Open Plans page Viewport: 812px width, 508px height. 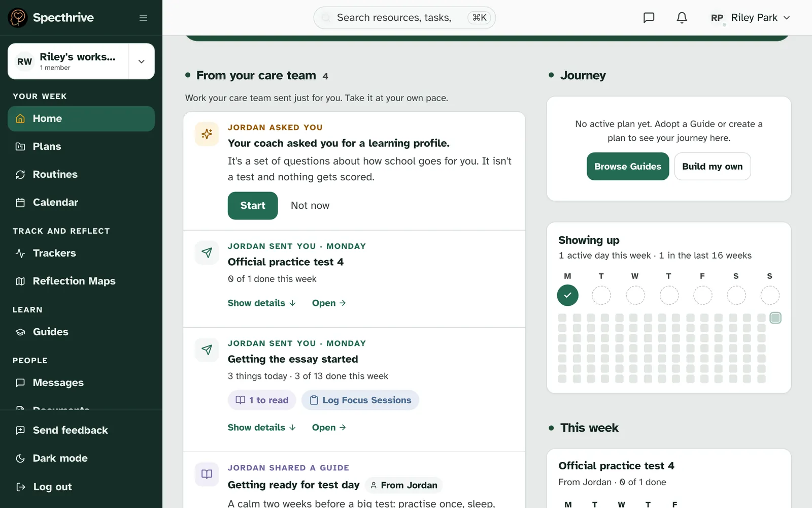coord(81,146)
